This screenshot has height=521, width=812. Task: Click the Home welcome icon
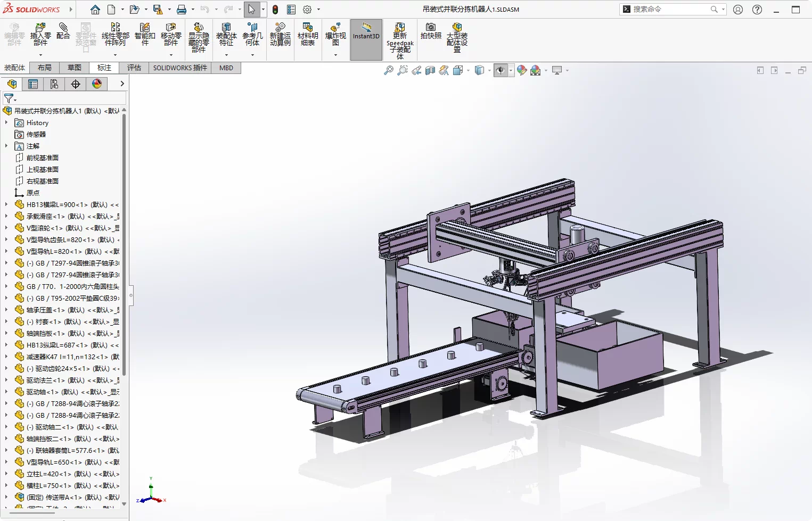(x=95, y=10)
